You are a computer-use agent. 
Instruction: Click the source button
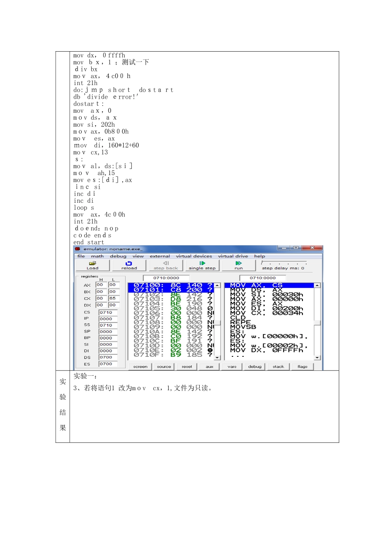[164, 367]
